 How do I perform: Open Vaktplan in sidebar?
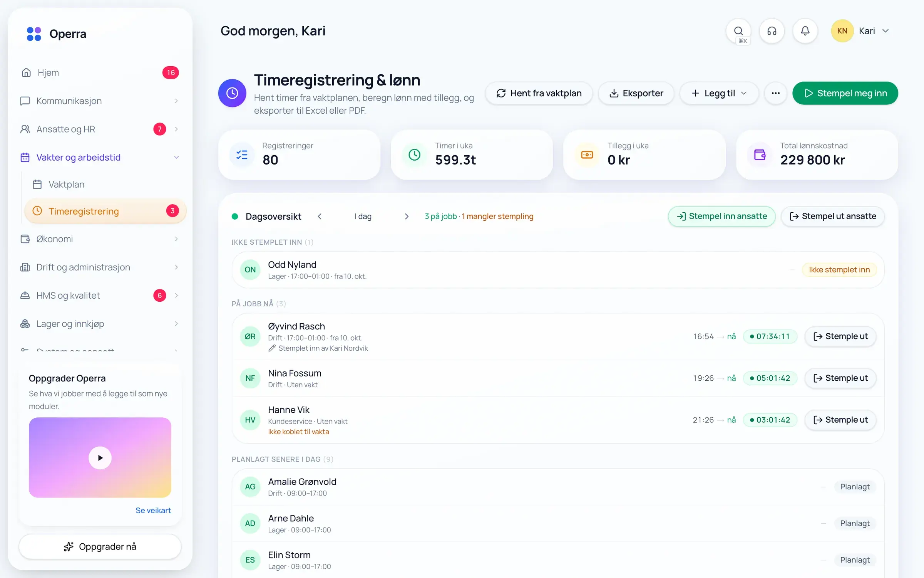(x=105, y=184)
